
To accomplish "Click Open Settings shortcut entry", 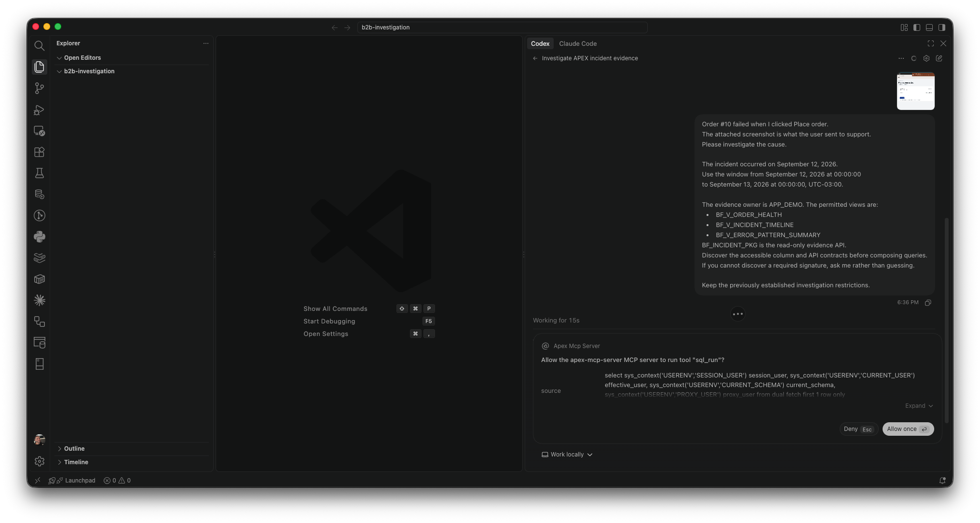I will point(369,334).
